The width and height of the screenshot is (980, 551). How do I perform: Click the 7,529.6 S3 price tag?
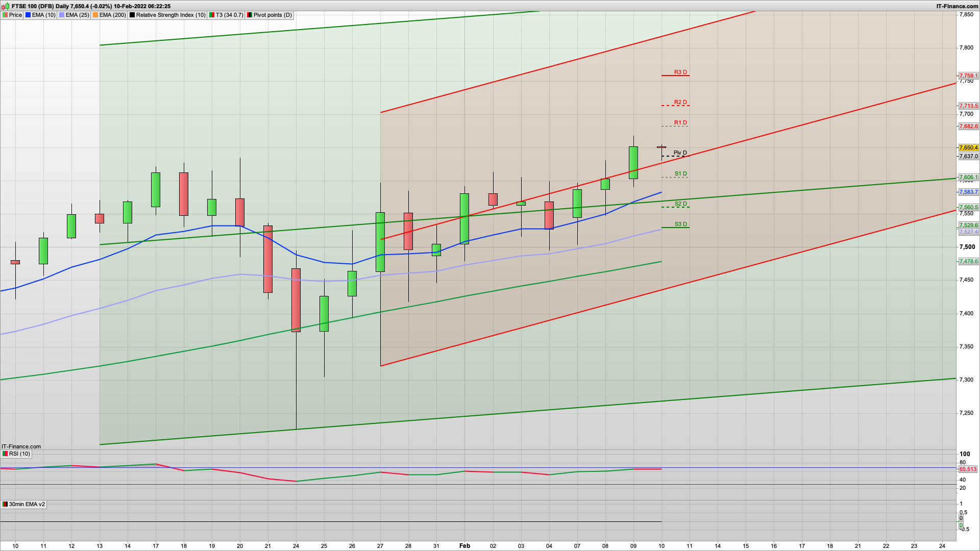pos(968,225)
